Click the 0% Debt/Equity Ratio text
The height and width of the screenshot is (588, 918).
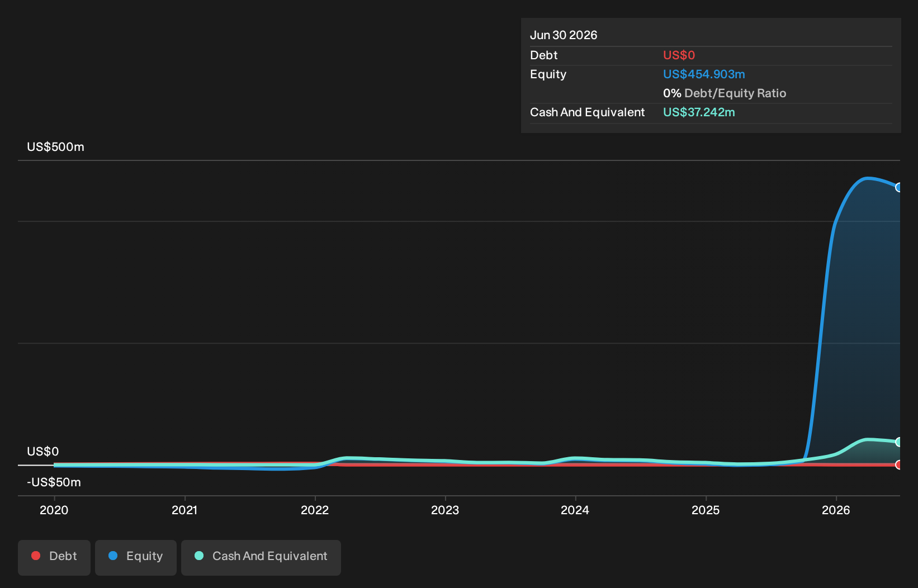725,93
